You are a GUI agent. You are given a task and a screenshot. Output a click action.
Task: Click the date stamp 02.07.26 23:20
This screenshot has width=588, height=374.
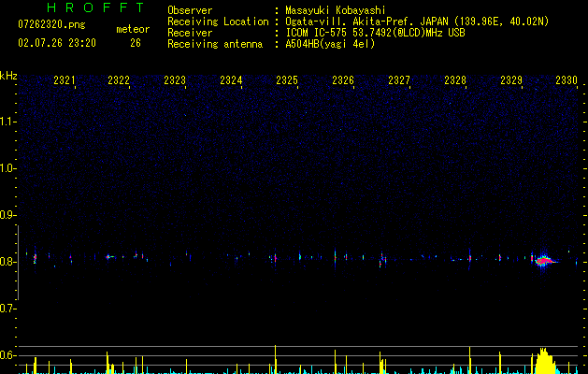pos(57,43)
